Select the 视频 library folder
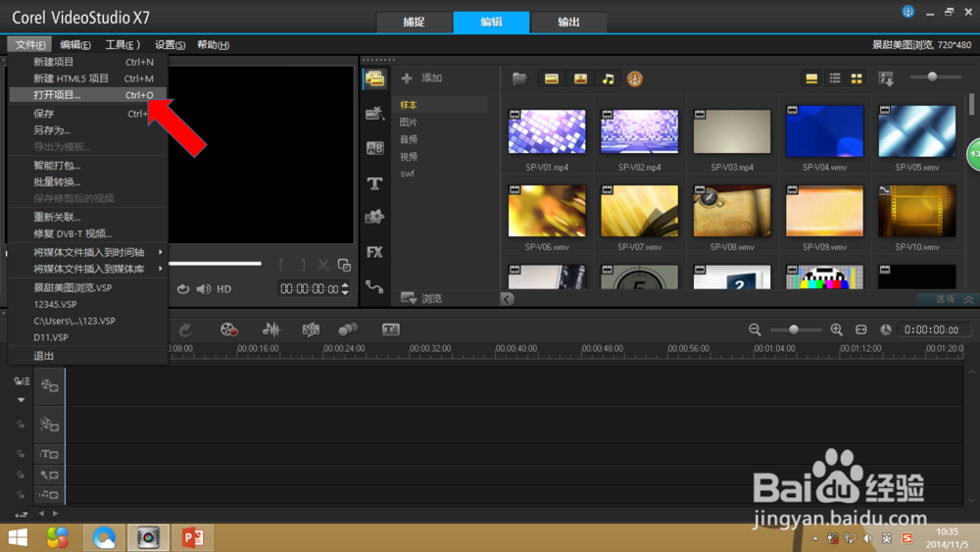 click(x=409, y=156)
